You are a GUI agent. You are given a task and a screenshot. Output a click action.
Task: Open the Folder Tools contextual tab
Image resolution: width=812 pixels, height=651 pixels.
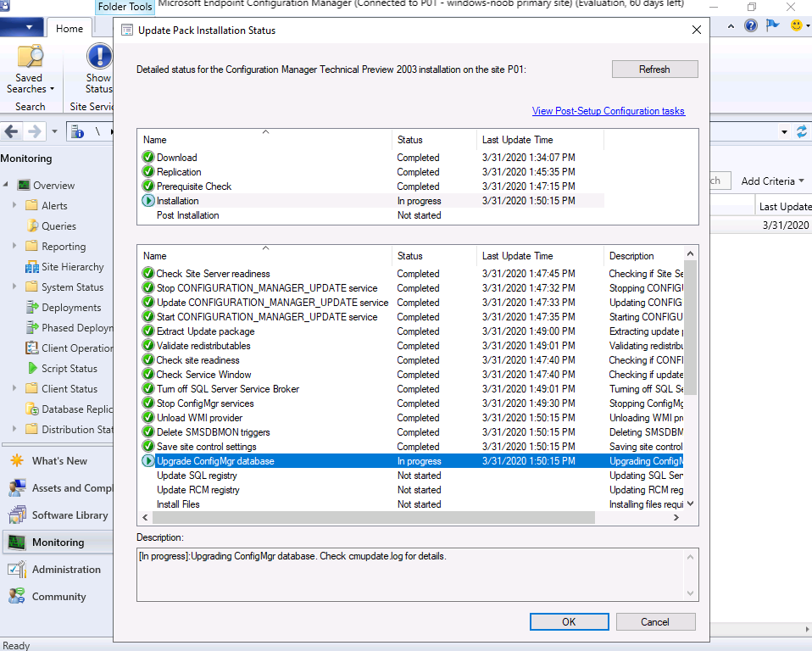125,7
